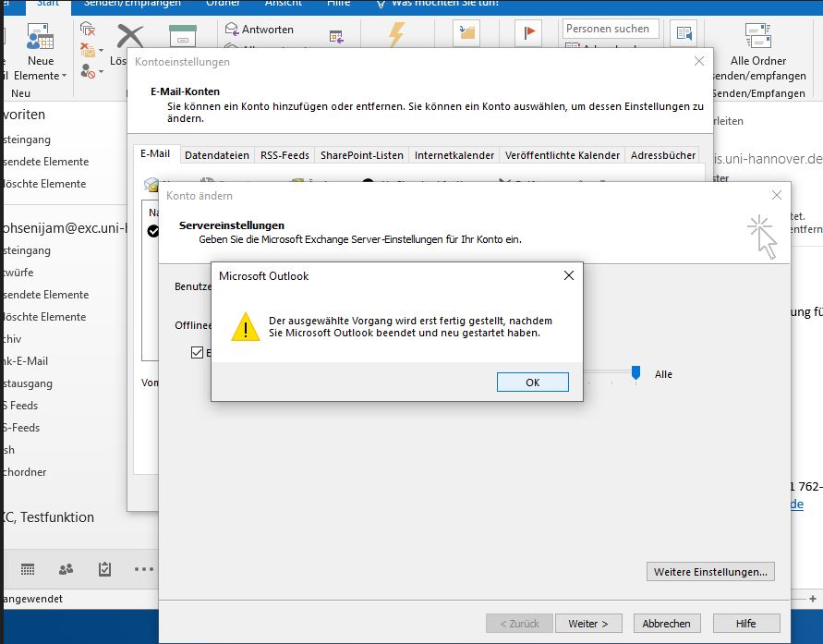Click the meeting reply calendar icon
Screen dimensions: 823x644
pos(336,37)
